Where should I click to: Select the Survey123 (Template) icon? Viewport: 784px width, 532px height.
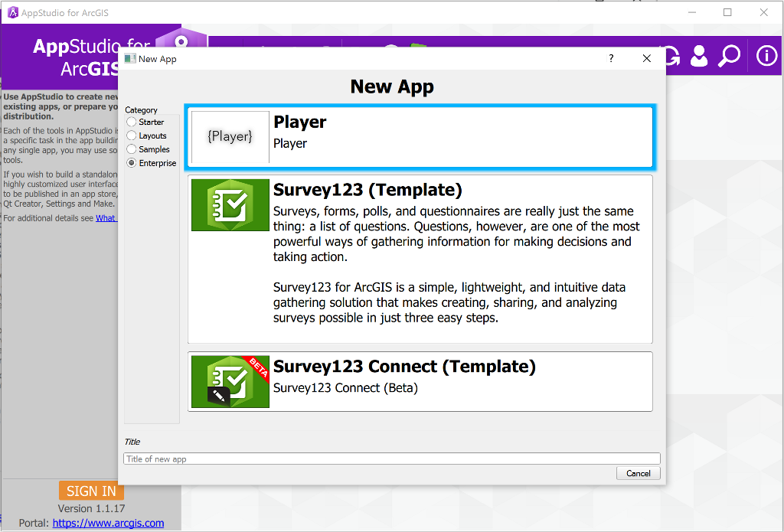[x=230, y=205]
